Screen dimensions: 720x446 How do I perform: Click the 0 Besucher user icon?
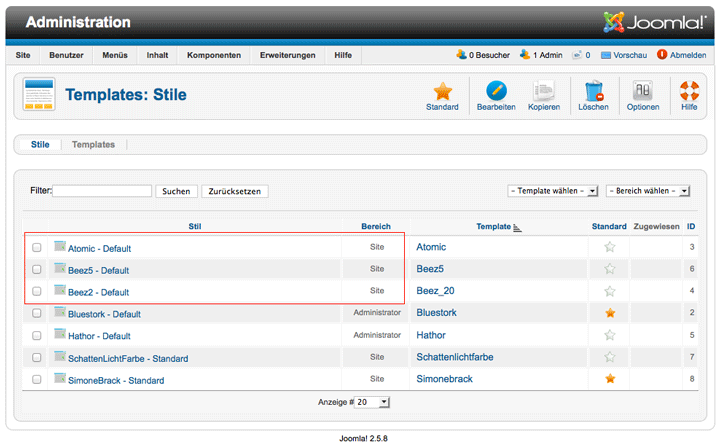point(461,55)
